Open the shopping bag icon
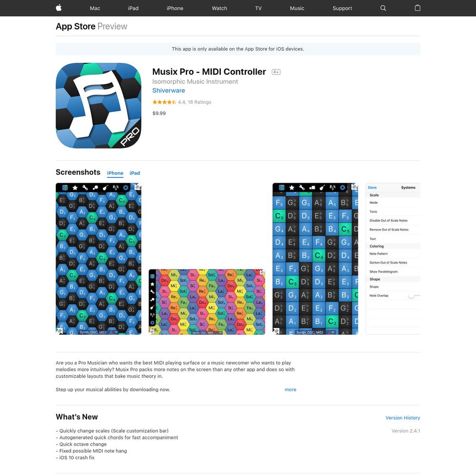This screenshot has width=476, height=476. [x=417, y=8]
